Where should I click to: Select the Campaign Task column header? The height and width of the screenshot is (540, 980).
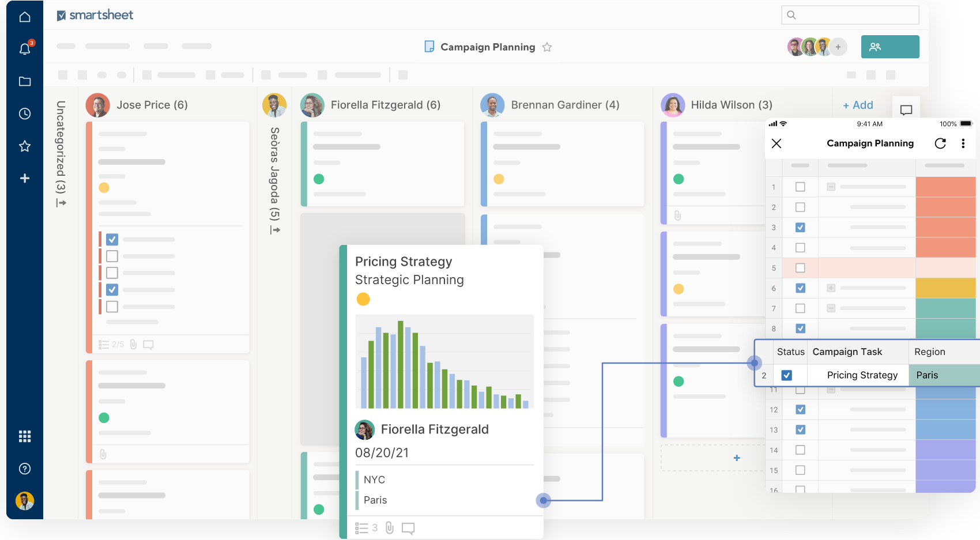click(x=847, y=352)
